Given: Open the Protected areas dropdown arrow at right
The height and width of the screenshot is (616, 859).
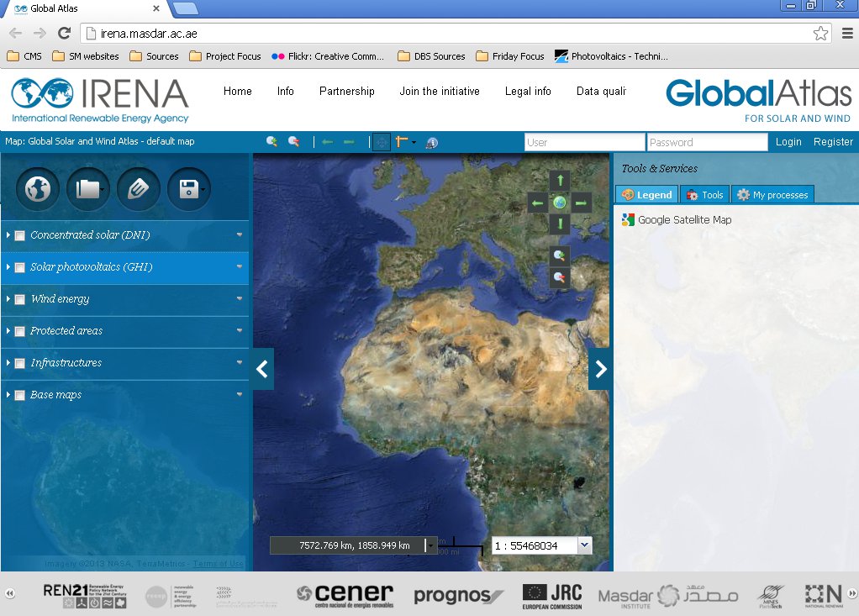Looking at the screenshot, I should pyautogui.click(x=240, y=330).
